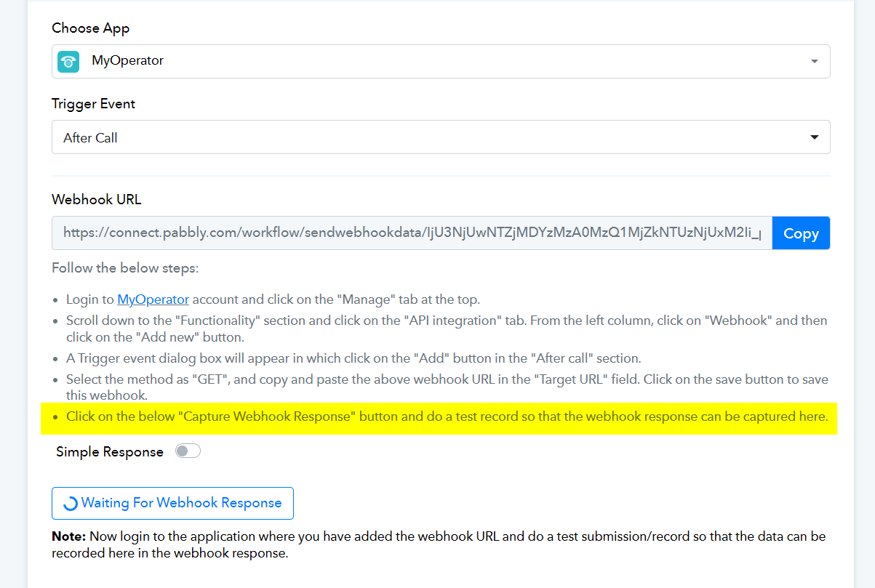Viewport: 875px width, 588px height.
Task: Click the loading spinner icon in webhook button
Action: [71, 504]
